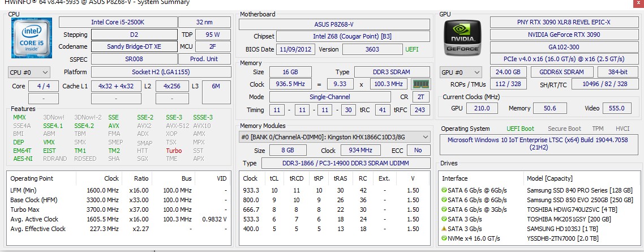Click the warning icon for SAMSUNG HD103SJ drive
Image resolution: width=644 pixels, height=252 pixels.
(444, 229)
